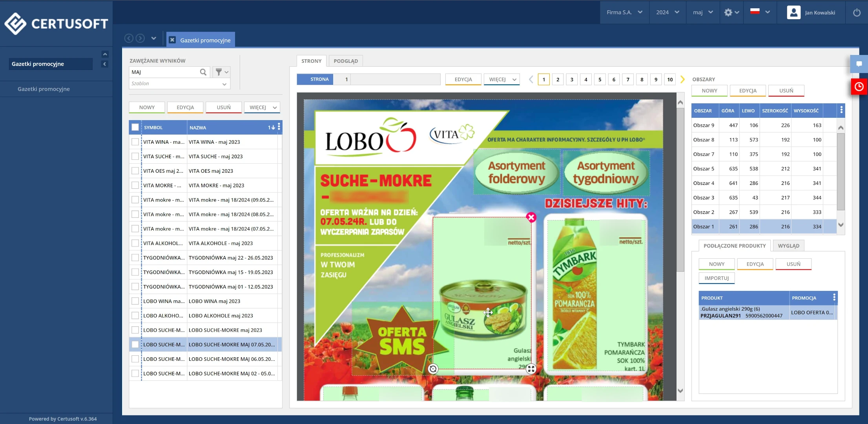868x424 pixels.
Task: Open areas table column options menu
Action: coord(841,110)
